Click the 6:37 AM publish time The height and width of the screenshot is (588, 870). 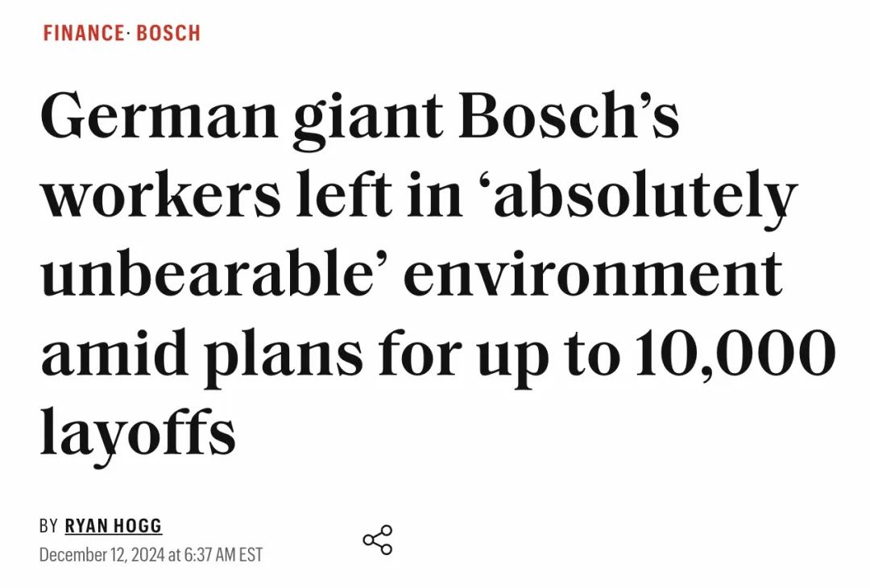point(209,555)
